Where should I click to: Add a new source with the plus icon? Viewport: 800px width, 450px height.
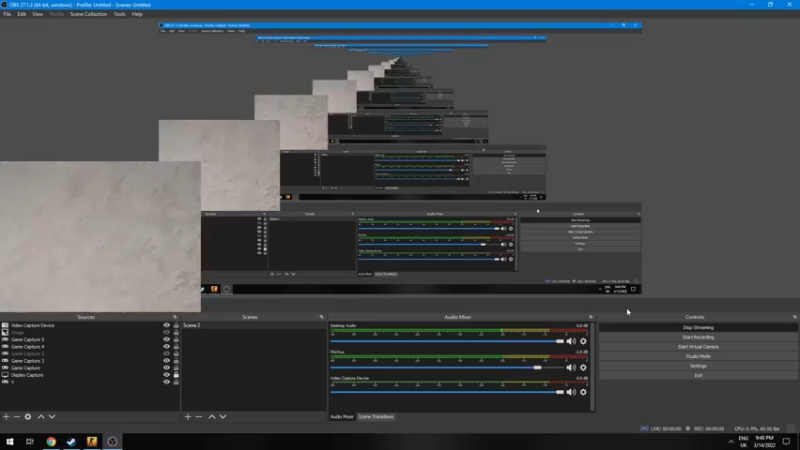(x=6, y=417)
